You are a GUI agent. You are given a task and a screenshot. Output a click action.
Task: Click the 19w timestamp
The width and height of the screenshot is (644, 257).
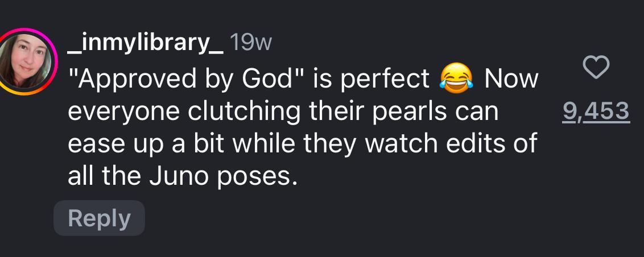250,44
